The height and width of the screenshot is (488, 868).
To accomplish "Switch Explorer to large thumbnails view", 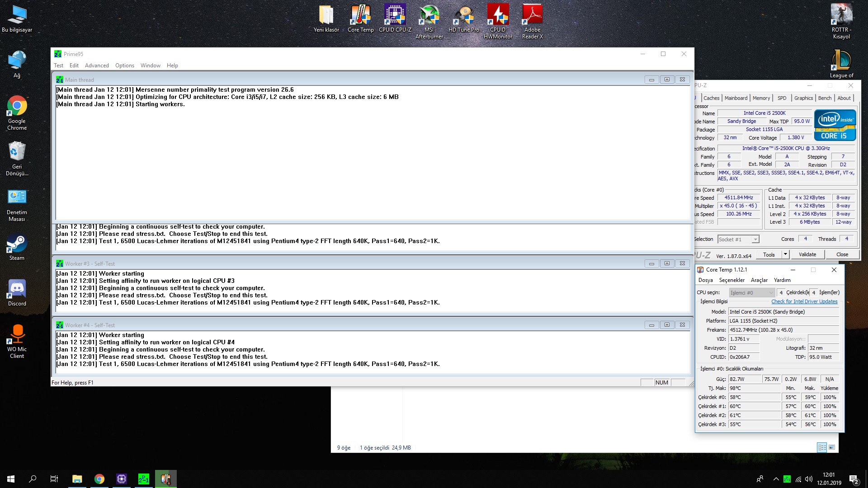I will [832, 447].
